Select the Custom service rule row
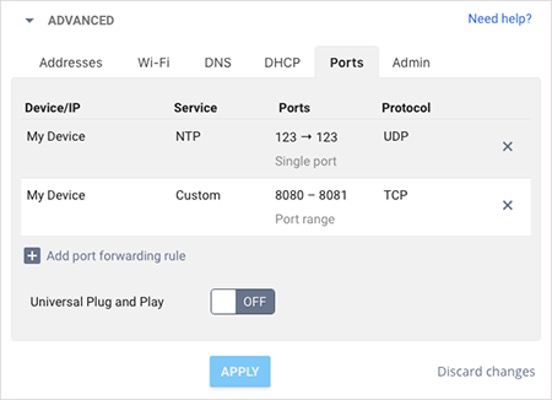This screenshot has height=400, width=552. (276, 207)
